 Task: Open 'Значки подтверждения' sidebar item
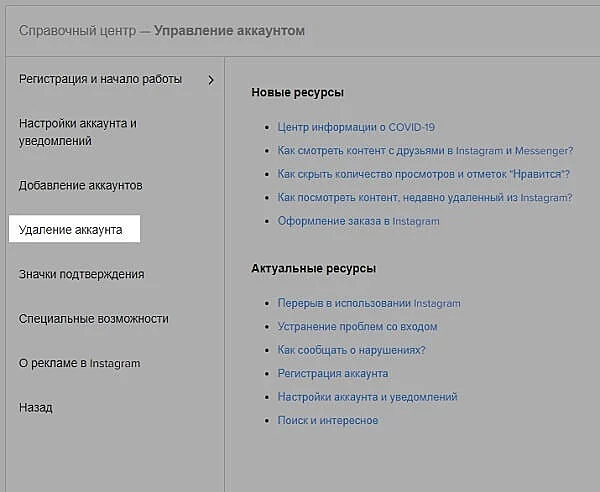coord(81,274)
